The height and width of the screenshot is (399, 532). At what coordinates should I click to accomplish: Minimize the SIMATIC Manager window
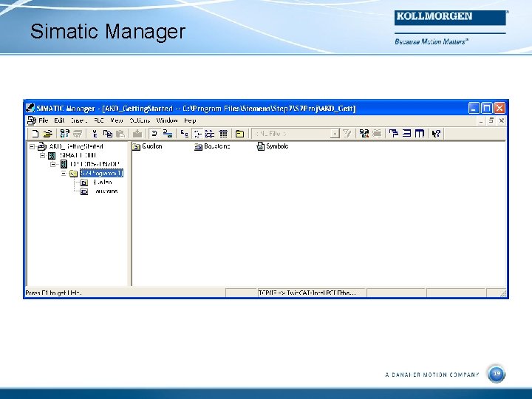(x=474, y=108)
